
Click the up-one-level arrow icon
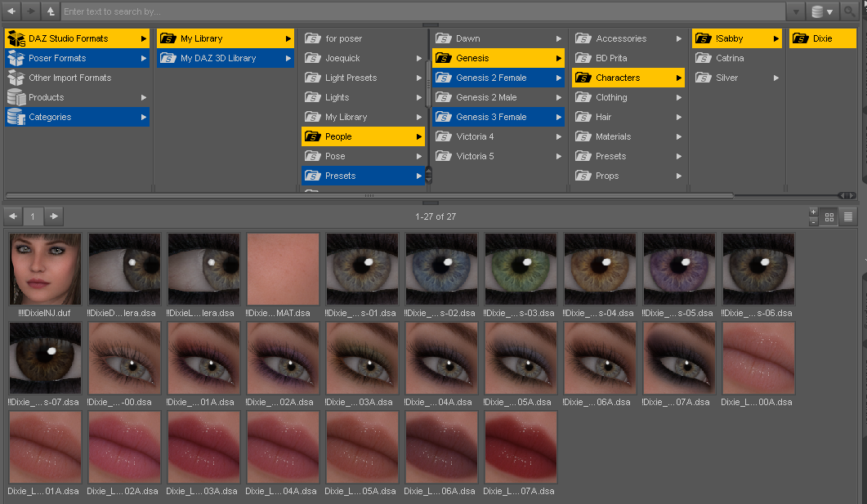[51, 11]
